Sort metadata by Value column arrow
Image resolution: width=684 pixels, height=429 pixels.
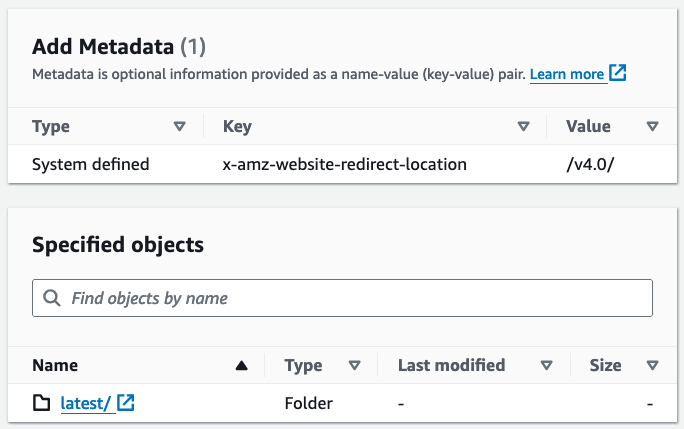[652, 127]
